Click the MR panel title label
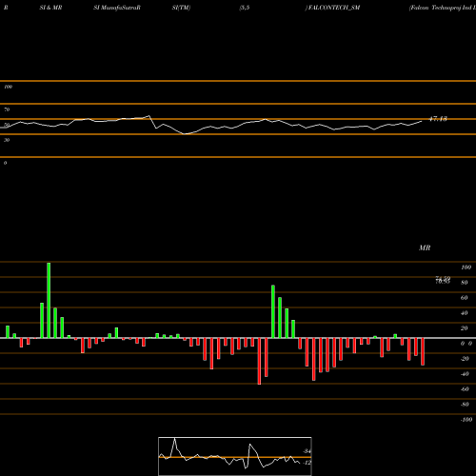 pyautogui.click(x=425, y=248)
